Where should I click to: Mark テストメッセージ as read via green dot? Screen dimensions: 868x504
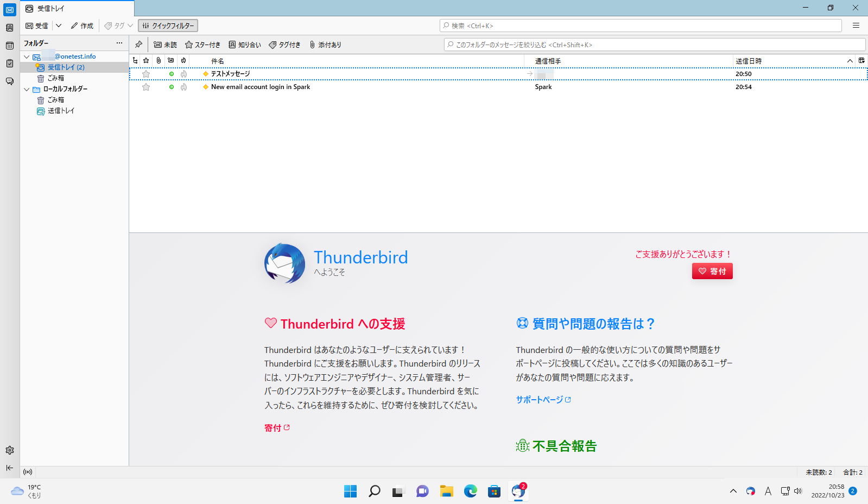coord(172,74)
